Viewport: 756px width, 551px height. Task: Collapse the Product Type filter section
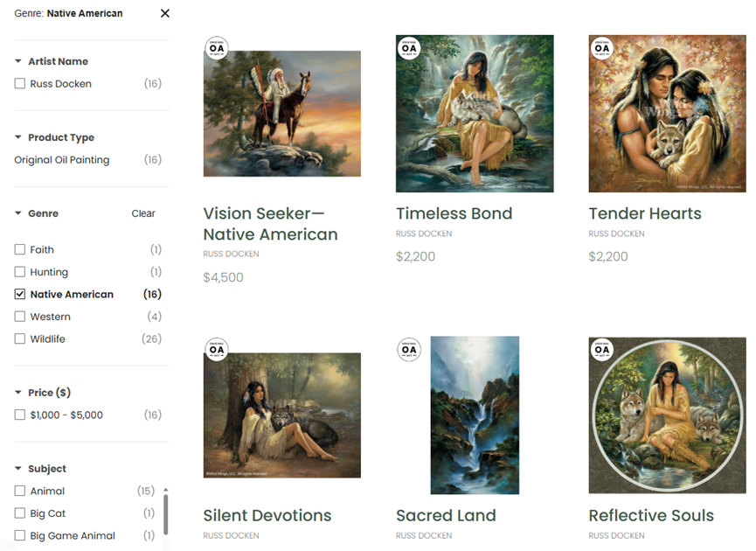point(18,138)
